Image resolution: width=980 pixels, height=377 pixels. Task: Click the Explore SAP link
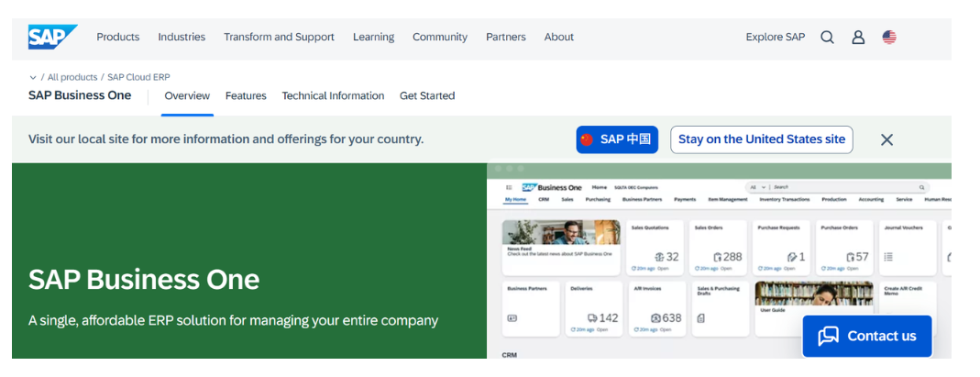pyautogui.click(x=775, y=38)
